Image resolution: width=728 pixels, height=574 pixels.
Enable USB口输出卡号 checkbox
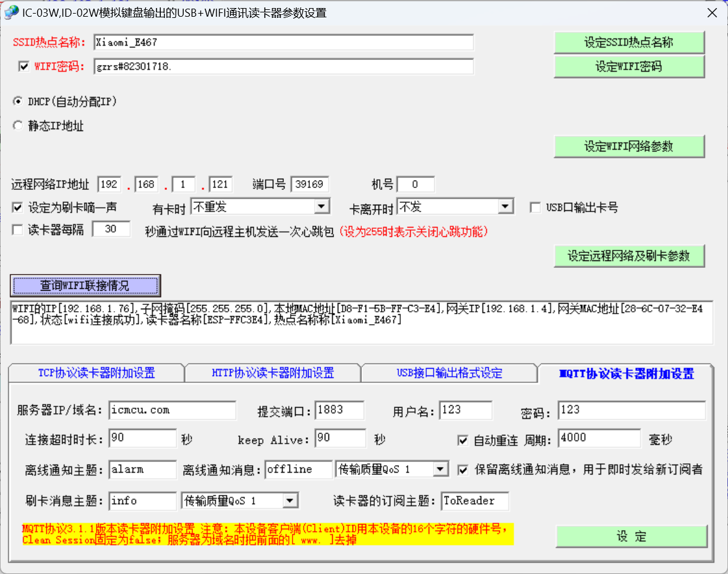[x=536, y=208]
